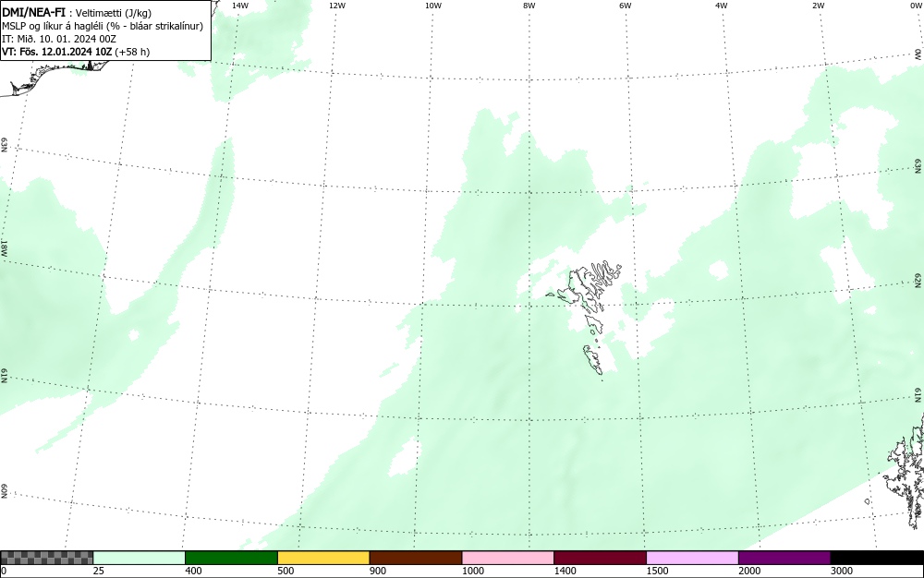Click the legend value 400
The width and height of the screenshot is (924, 578).
(193, 571)
